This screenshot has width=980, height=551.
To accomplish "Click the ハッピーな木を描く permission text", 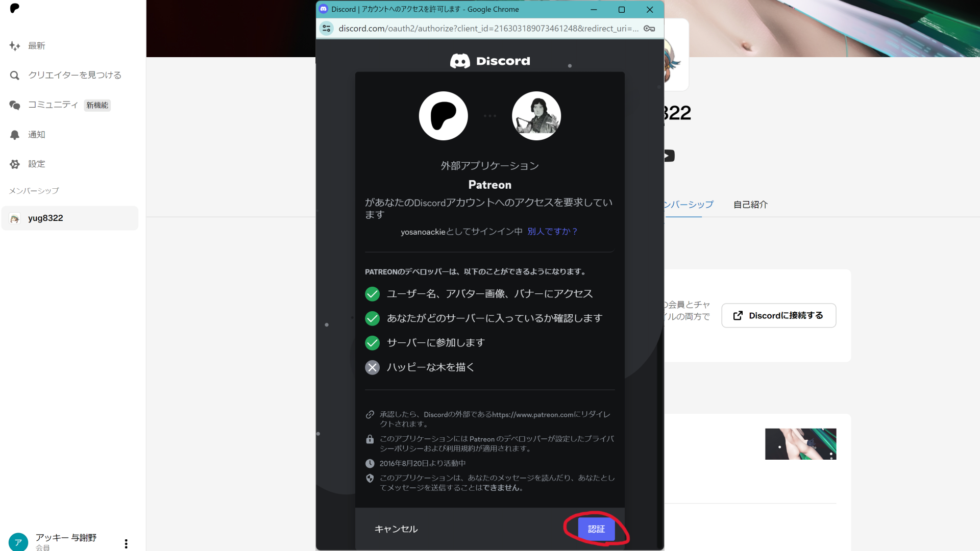I will (x=431, y=367).
